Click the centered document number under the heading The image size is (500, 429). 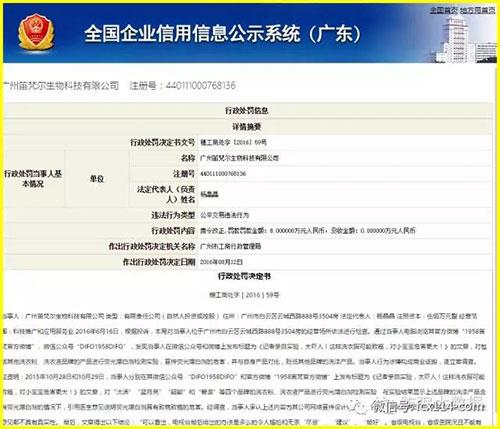tap(244, 295)
